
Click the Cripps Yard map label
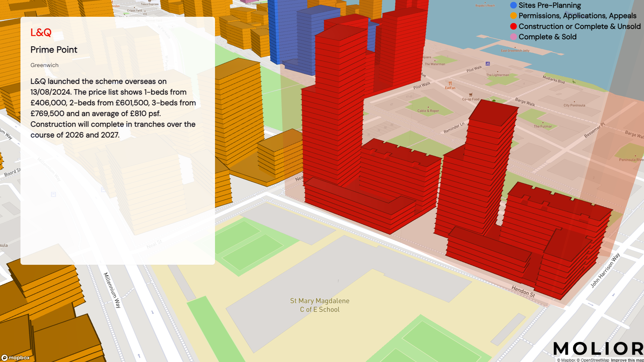click(x=134, y=11)
